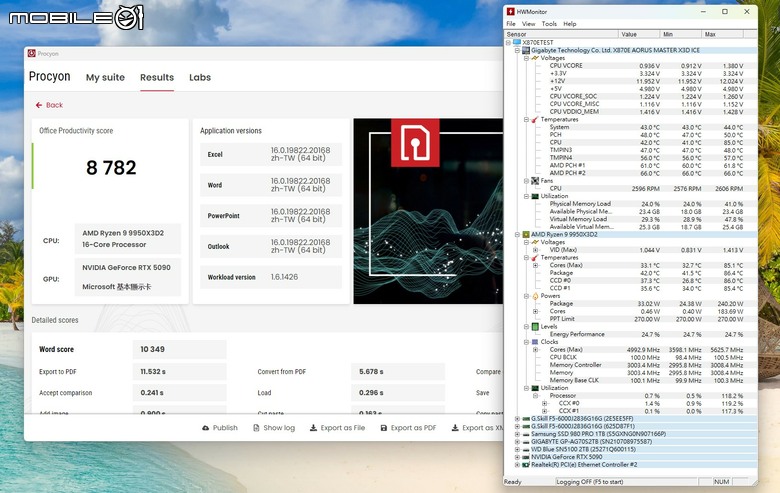Image resolution: width=780 pixels, height=493 pixels.
Task: Click the Samsung SSD 980 PRO drive icon
Action: (526, 434)
